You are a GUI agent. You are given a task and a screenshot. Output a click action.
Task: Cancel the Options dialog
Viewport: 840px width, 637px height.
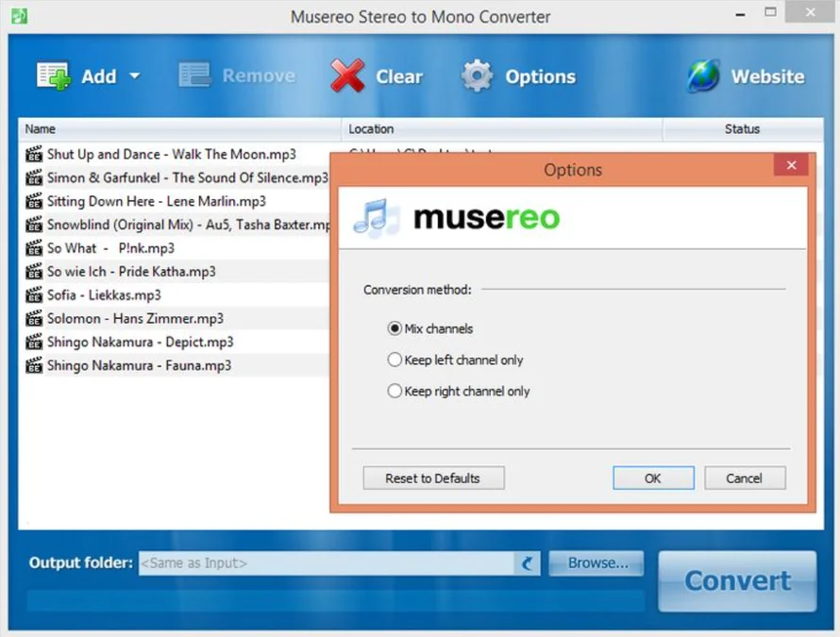point(745,478)
